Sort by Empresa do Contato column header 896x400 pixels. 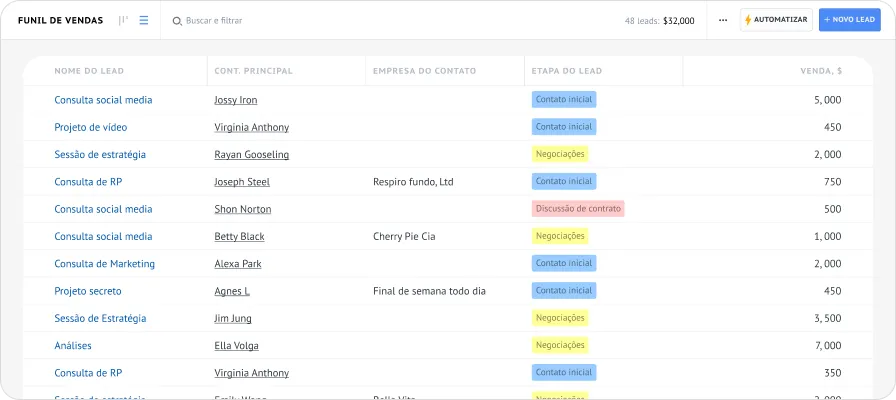424,71
